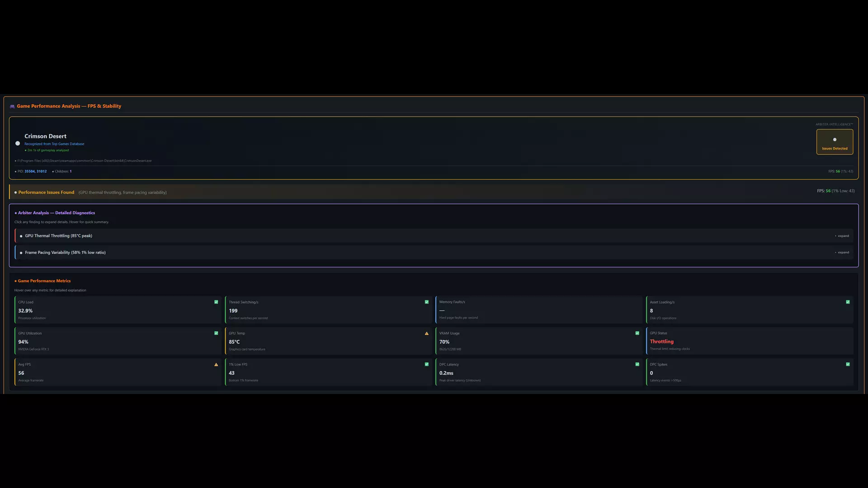Click the green check icon on DPC Spikes
Screen dimensions: 868x488
pos(848,364)
